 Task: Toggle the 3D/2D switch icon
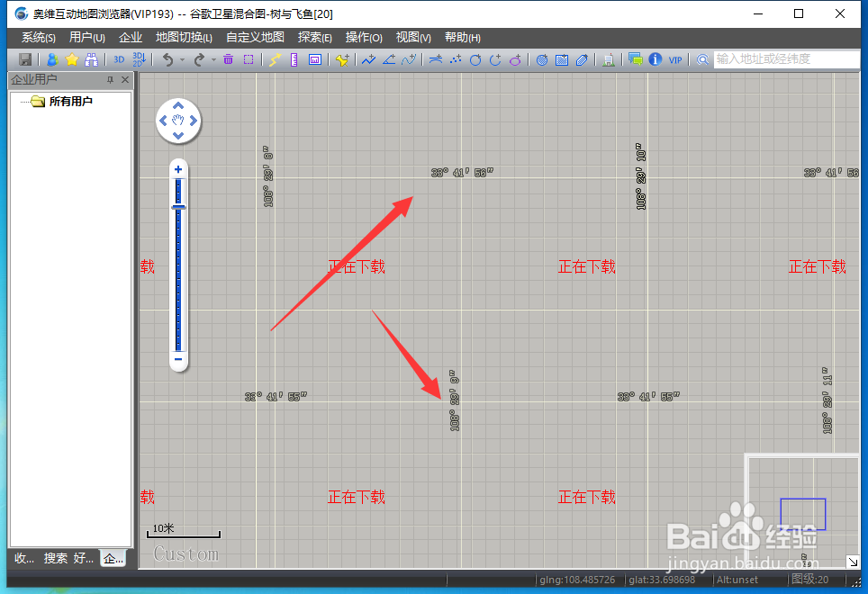139,59
